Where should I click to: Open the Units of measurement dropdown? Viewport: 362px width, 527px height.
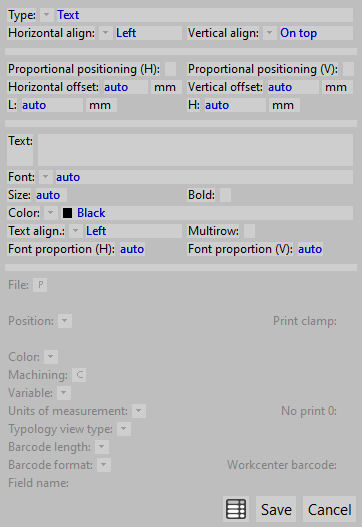[x=139, y=411]
